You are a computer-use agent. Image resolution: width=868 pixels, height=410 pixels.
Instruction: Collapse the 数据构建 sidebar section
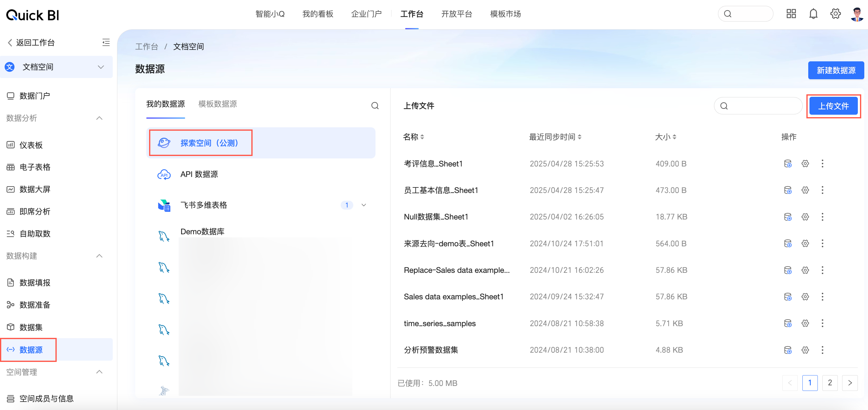pos(99,256)
